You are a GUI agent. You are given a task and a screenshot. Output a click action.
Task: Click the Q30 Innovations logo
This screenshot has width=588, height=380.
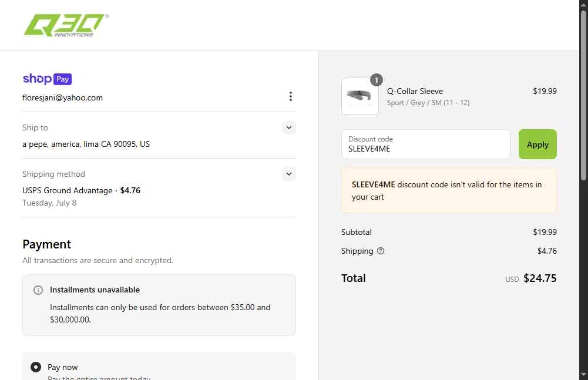[66, 25]
